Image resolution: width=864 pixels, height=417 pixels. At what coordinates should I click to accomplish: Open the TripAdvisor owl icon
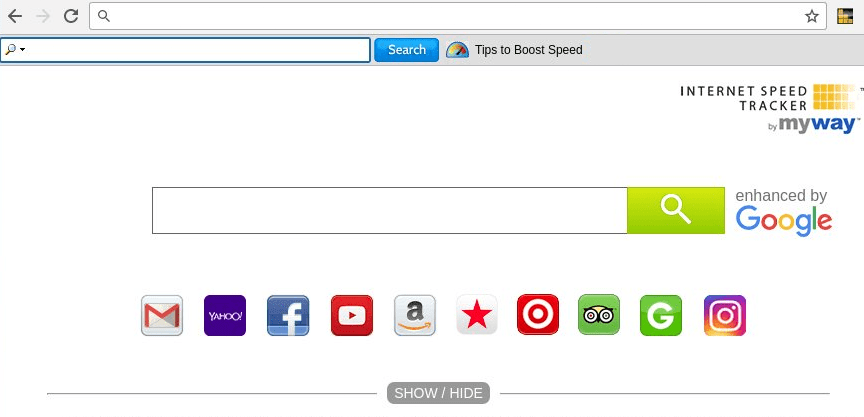tap(599, 315)
